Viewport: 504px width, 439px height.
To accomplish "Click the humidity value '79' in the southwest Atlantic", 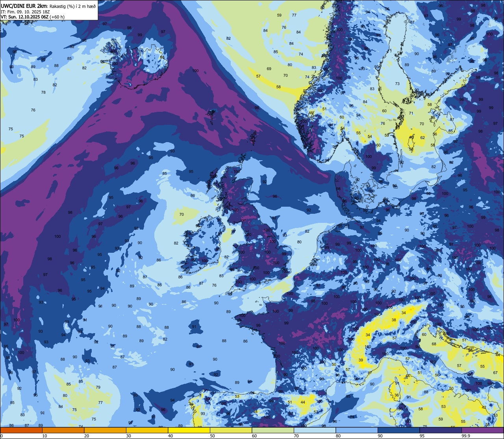I will coord(98,387).
